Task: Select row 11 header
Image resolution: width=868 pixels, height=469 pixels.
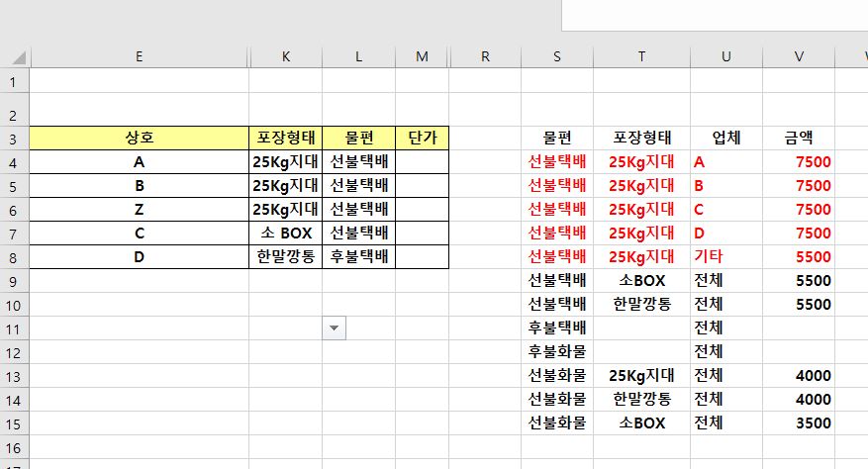Action: [x=14, y=328]
